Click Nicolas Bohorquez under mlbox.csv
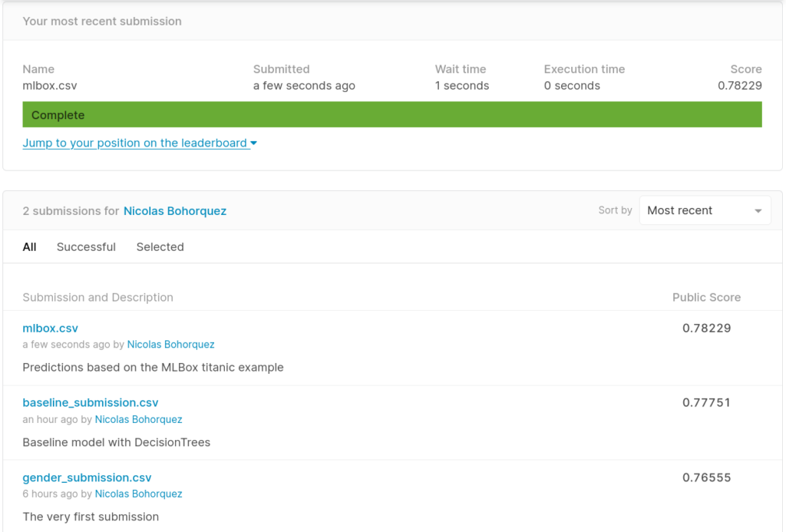Screen dimensions: 786x532 click(170, 344)
